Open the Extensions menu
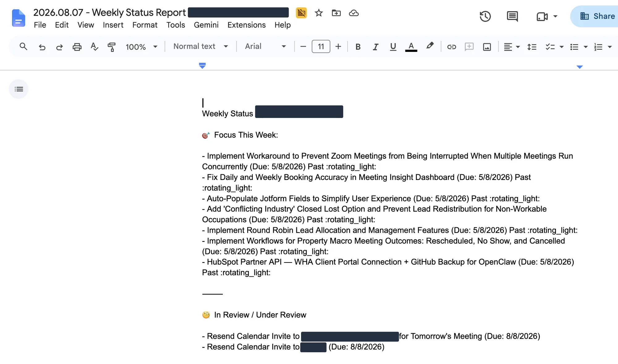Viewport: 618px width, 364px height. 247,25
